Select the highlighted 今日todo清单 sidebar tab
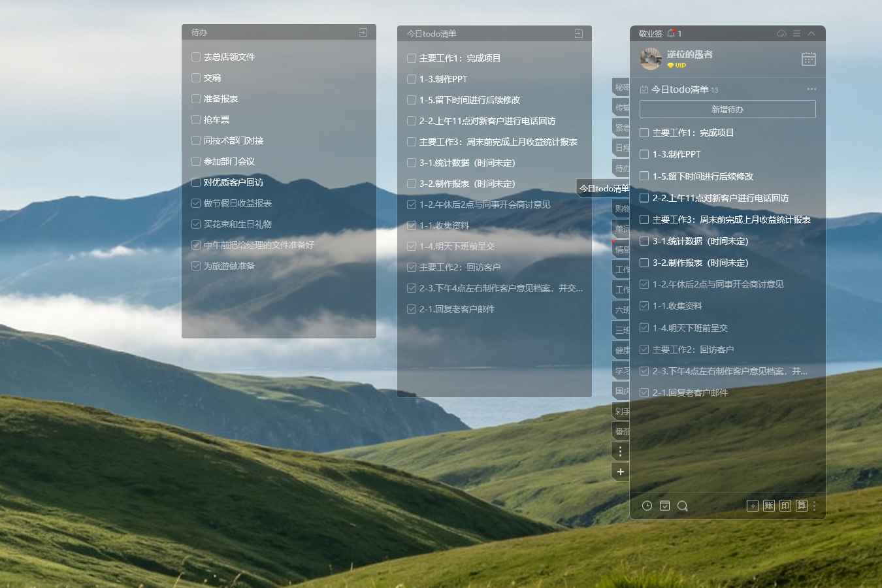This screenshot has width=882, height=588. [604, 189]
